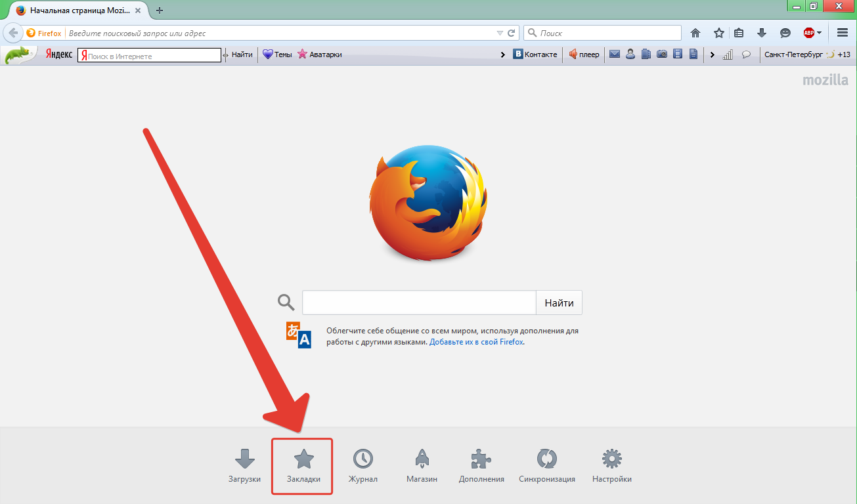Open Журнал history in the bottom launcher
Image resolution: width=857 pixels, height=504 pixels.
363,466
